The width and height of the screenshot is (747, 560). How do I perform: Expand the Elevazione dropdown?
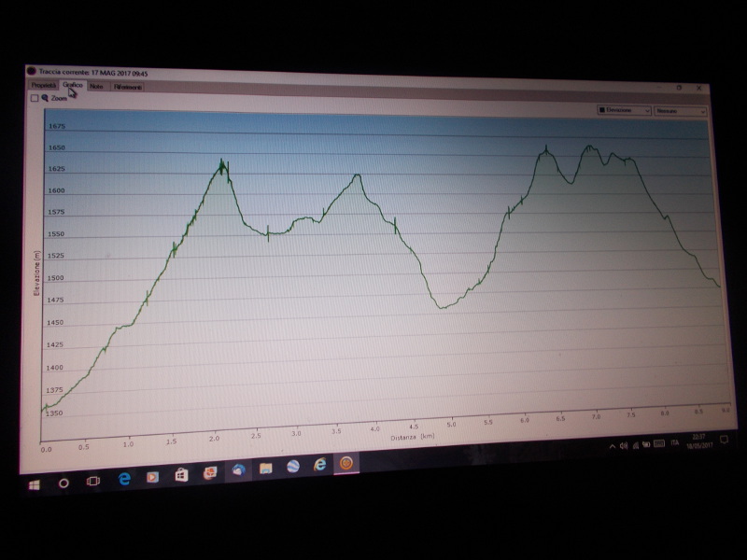pos(624,110)
